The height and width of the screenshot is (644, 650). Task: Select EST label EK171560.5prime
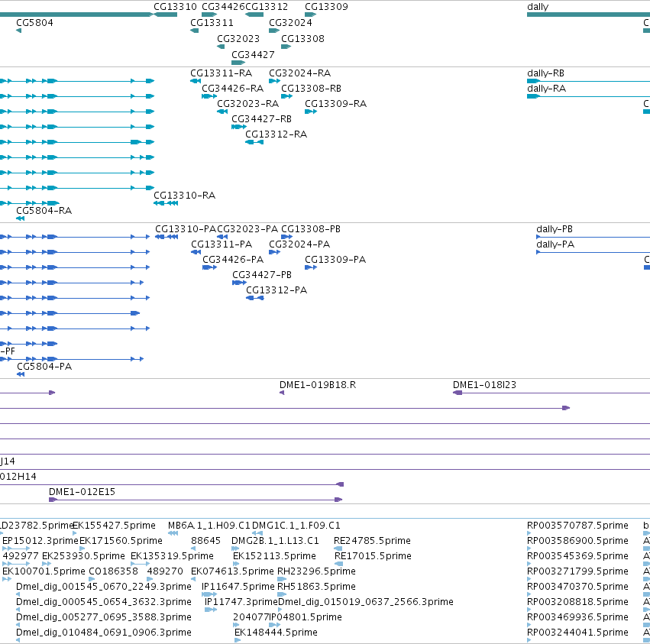[x=121, y=541]
